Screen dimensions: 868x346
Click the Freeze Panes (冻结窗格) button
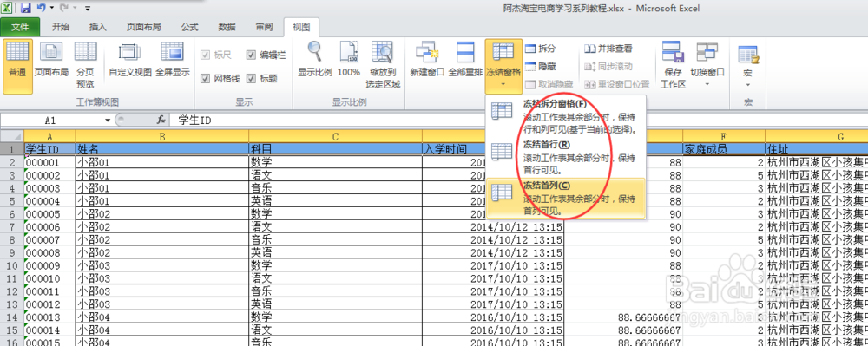tap(503, 65)
